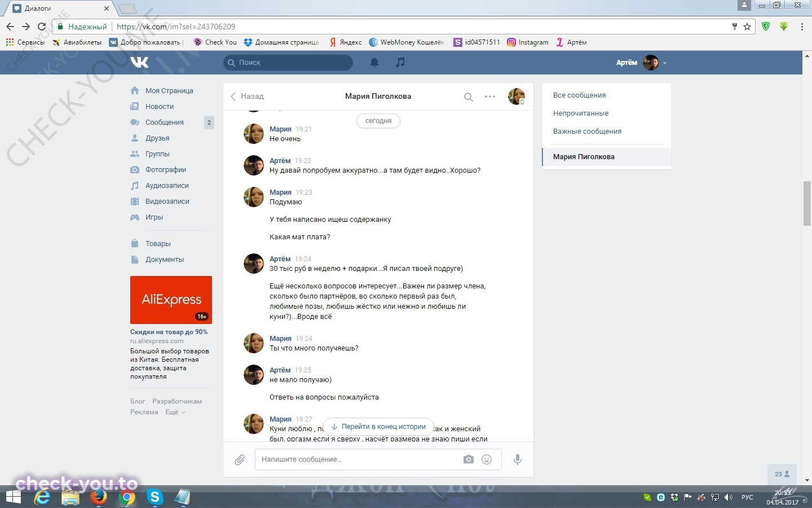Click Реклама footer link
The width and height of the screenshot is (812, 508).
coord(144,412)
